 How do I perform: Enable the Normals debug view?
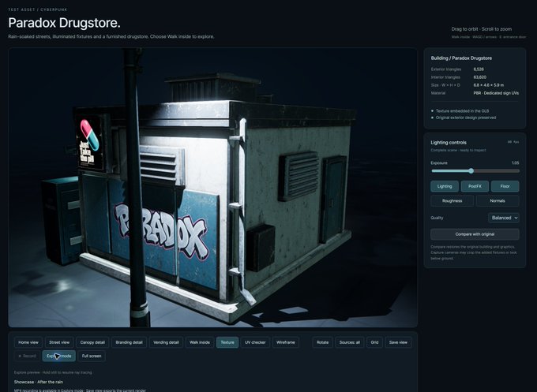(498, 201)
